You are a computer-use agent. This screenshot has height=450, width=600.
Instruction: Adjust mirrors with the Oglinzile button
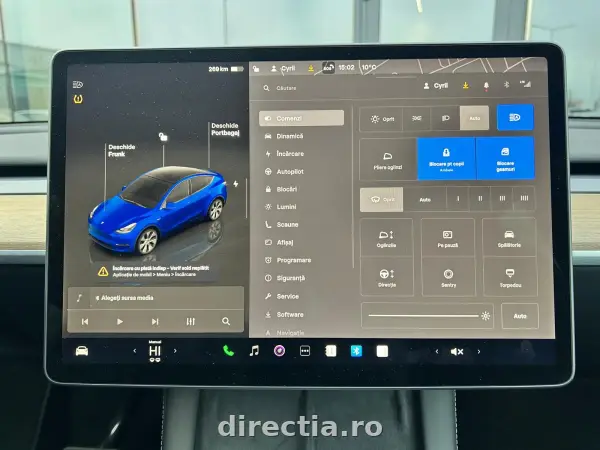[386, 238]
